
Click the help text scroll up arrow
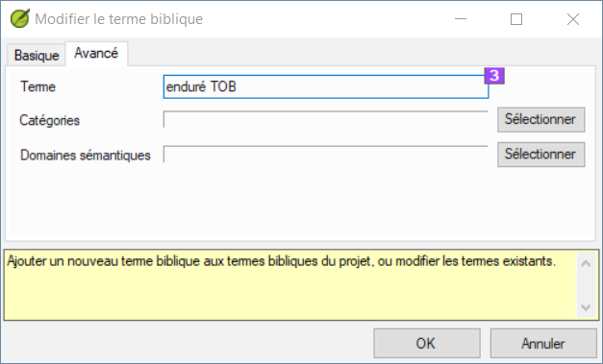586,263
